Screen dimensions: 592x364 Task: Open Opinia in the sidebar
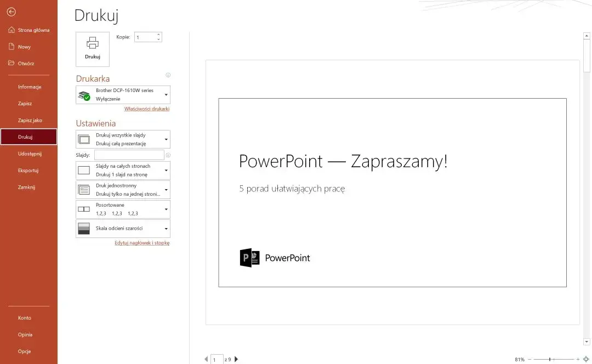(29, 334)
